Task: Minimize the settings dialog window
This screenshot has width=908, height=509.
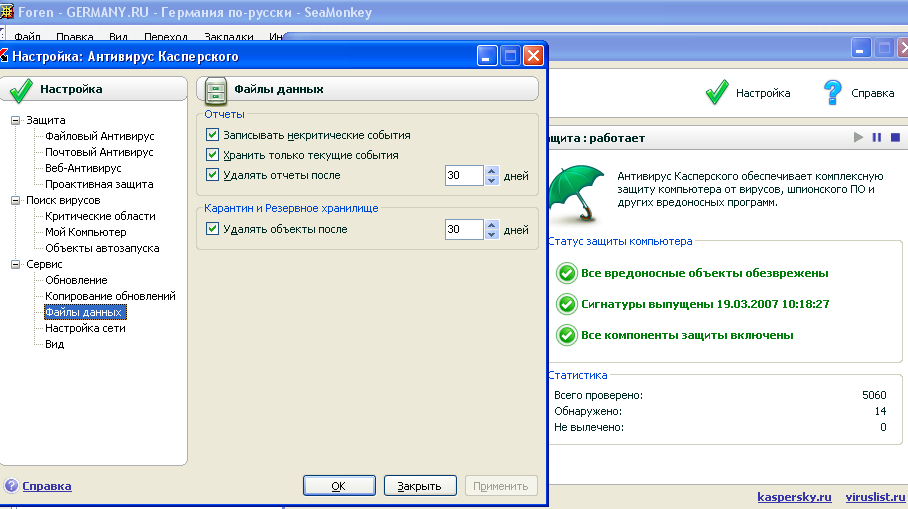Action: pyautogui.click(x=487, y=56)
